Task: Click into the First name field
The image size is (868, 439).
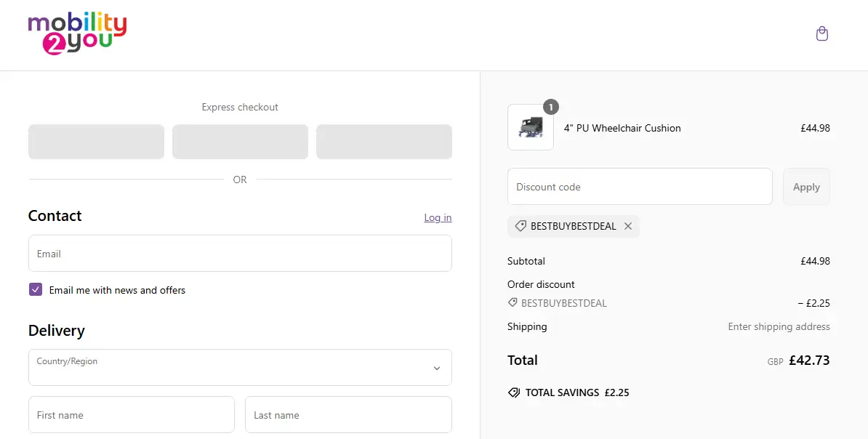Action: click(132, 415)
